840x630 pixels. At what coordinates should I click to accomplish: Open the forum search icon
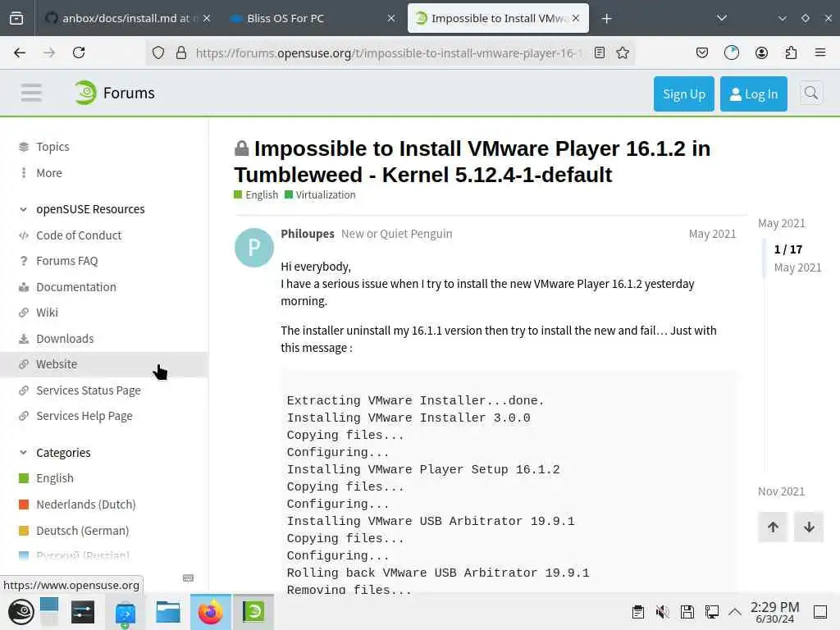tap(811, 94)
